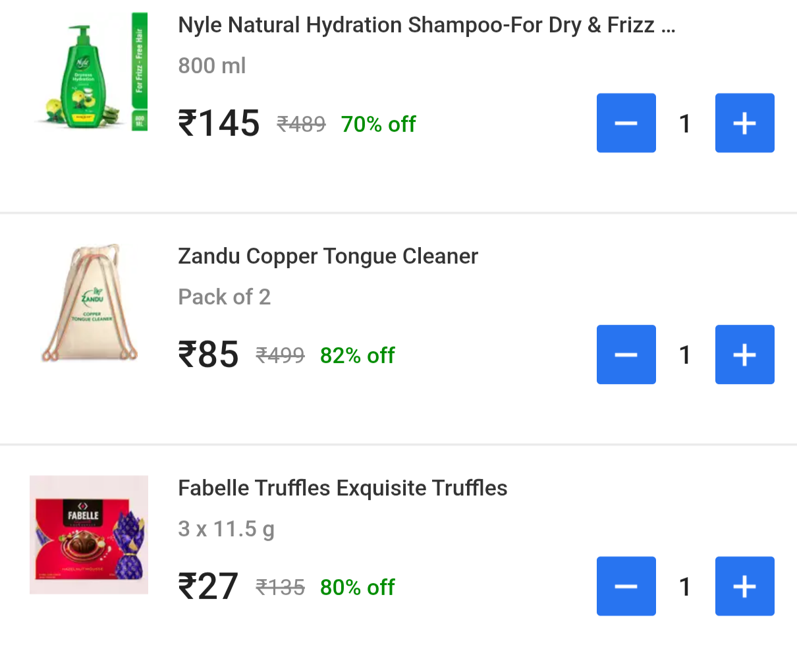The height and width of the screenshot is (672, 797).
Task: Increase quantity of Nyle shampoo
Action: pyautogui.click(x=744, y=123)
